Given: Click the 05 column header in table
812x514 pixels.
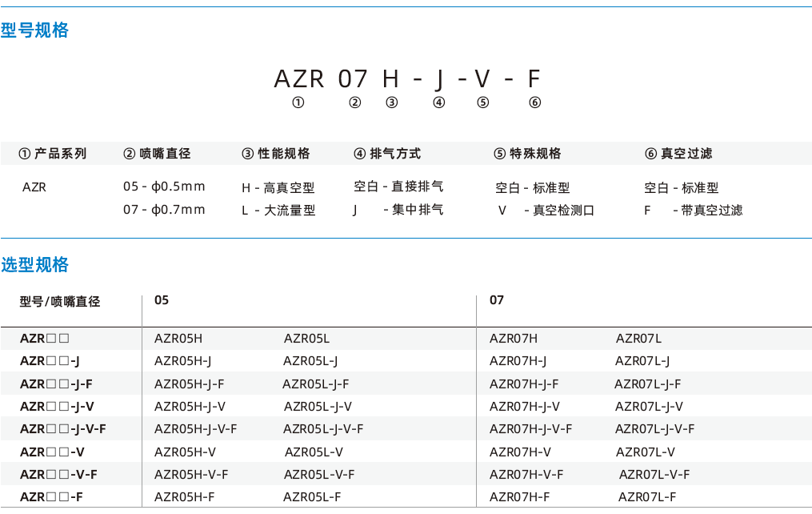Looking at the screenshot, I should tap(162, 300).
